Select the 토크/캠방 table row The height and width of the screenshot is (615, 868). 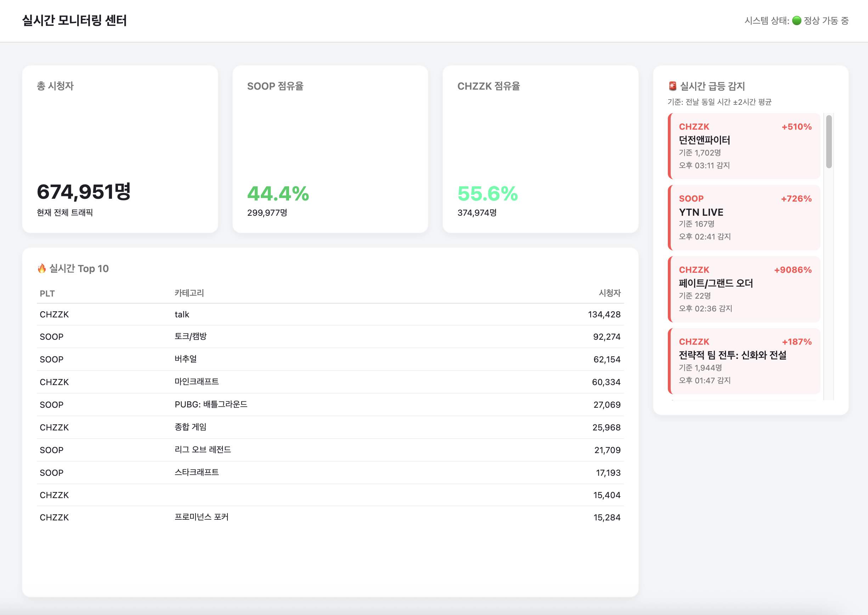tap(330, 337)
